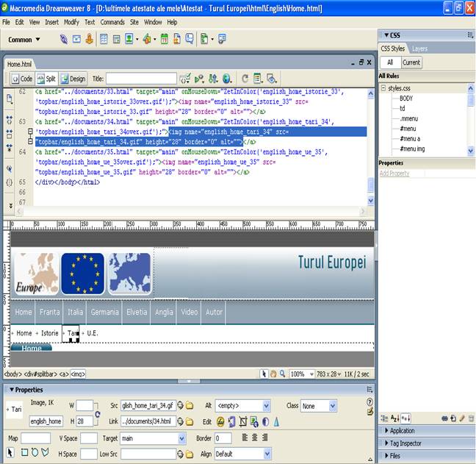The width and height of the screenshot is (476, 464).
Task: Click the Insert Table icon
Action: point(104,39)
